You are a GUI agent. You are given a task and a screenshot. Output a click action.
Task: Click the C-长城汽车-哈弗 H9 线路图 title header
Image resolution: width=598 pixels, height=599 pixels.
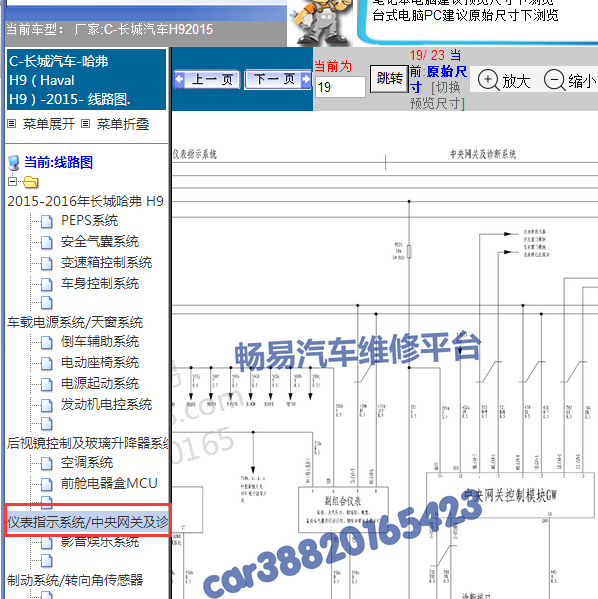click(86, 80)
